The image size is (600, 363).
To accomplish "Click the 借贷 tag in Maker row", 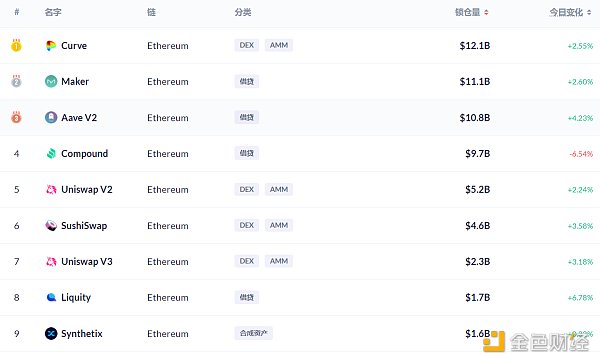I will point(246,81).
